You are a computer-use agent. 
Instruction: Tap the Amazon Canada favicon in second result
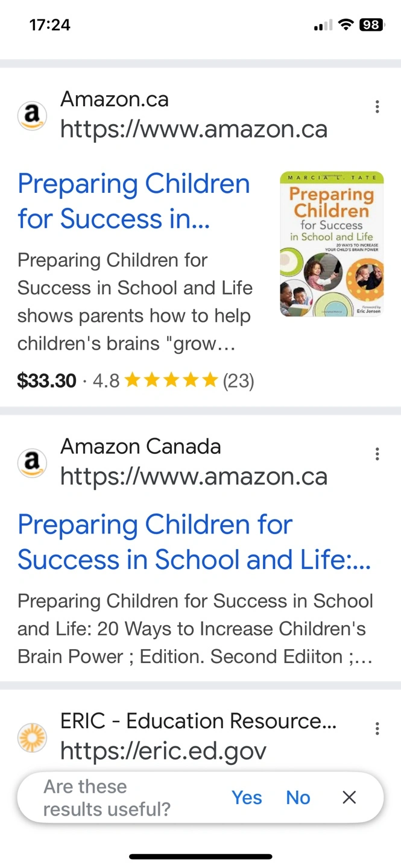point(32,462)
